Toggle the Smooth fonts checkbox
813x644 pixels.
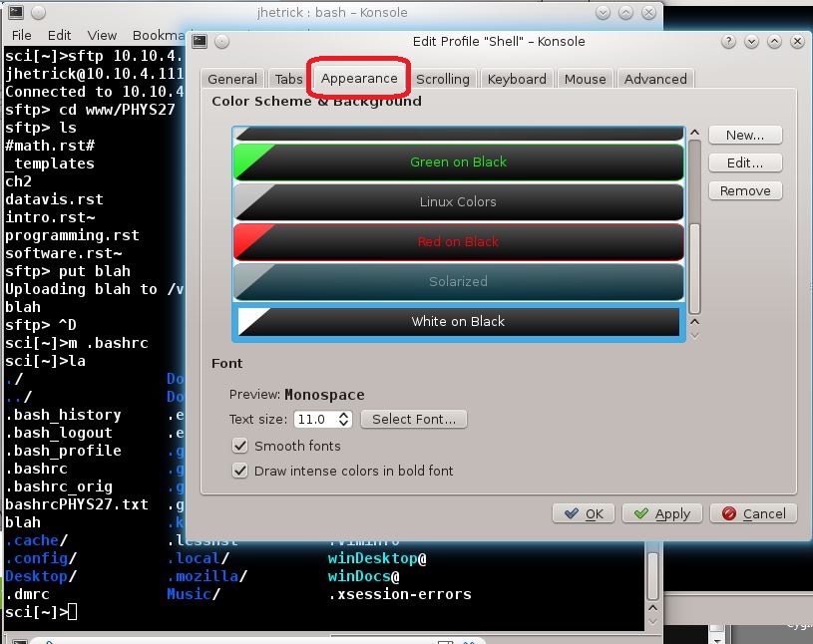click(240, 446)
